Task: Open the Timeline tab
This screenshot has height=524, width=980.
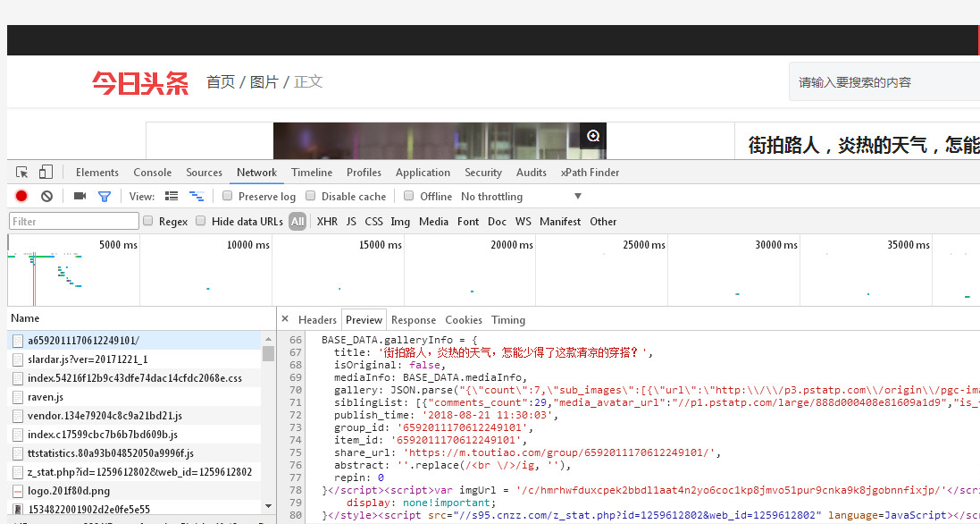Action: tap(312, 173)
